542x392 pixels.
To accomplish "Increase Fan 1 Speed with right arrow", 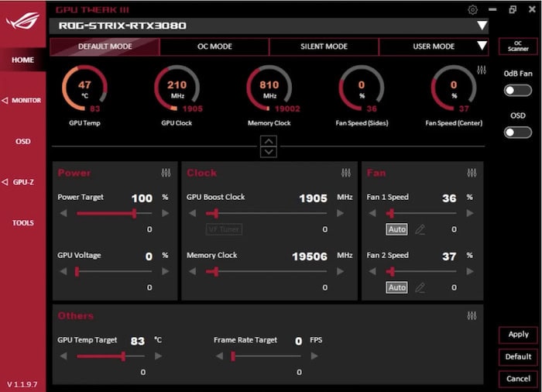I will (x=470, y=213).
